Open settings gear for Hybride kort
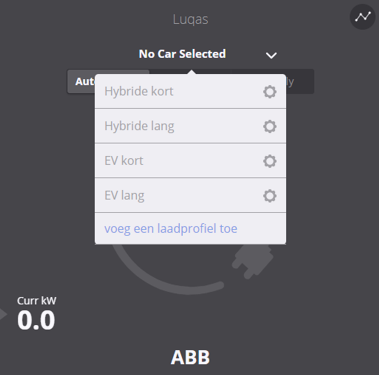 click(270, 92)
